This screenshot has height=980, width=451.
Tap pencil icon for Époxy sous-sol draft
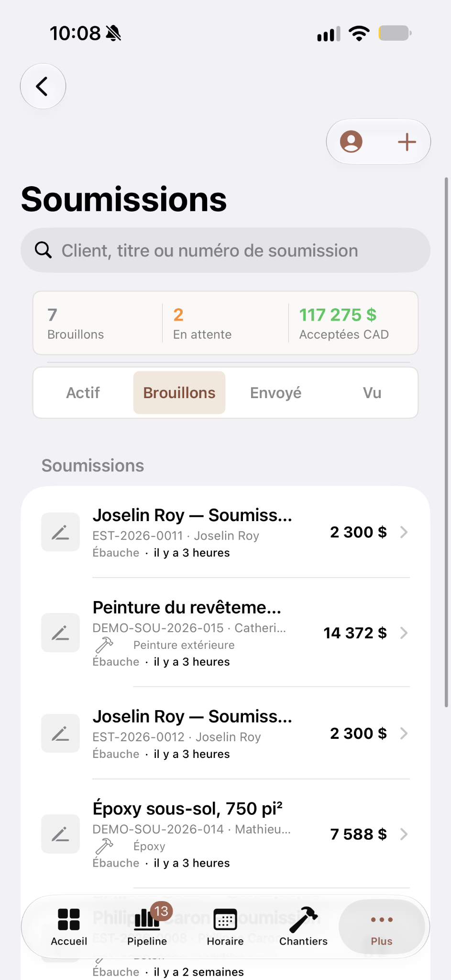60,834
